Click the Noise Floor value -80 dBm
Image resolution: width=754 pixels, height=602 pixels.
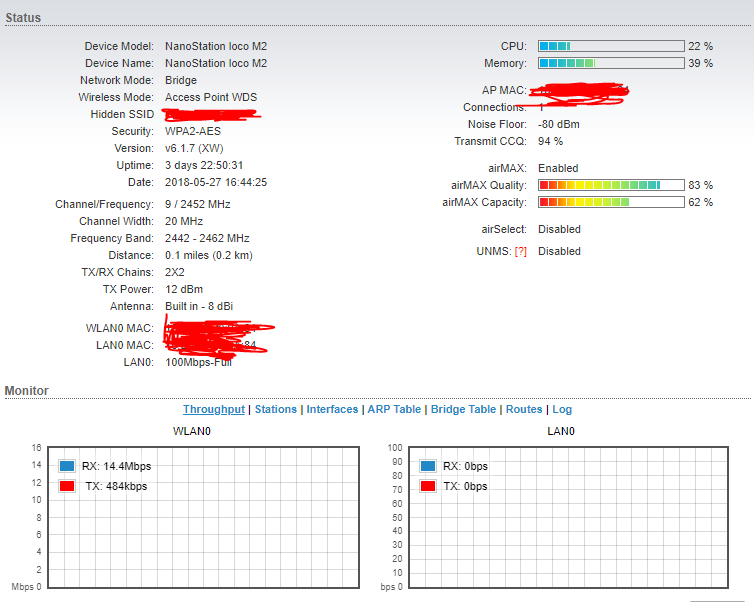559,125
